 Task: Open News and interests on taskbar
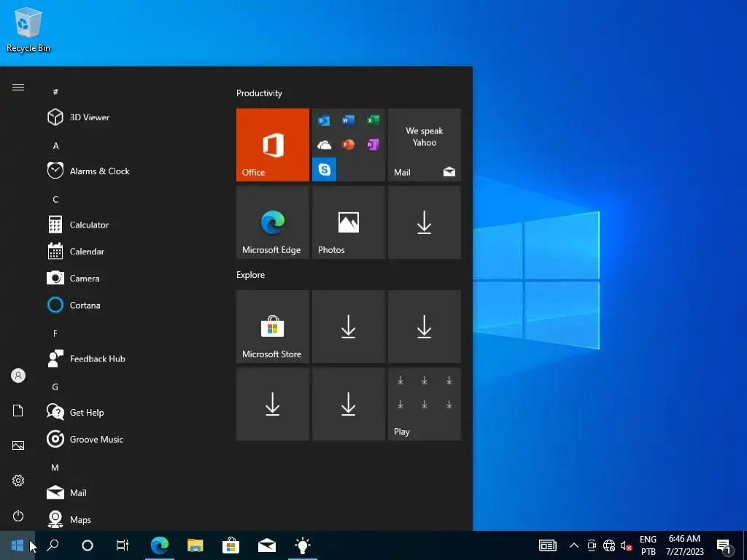click(548, 545)
